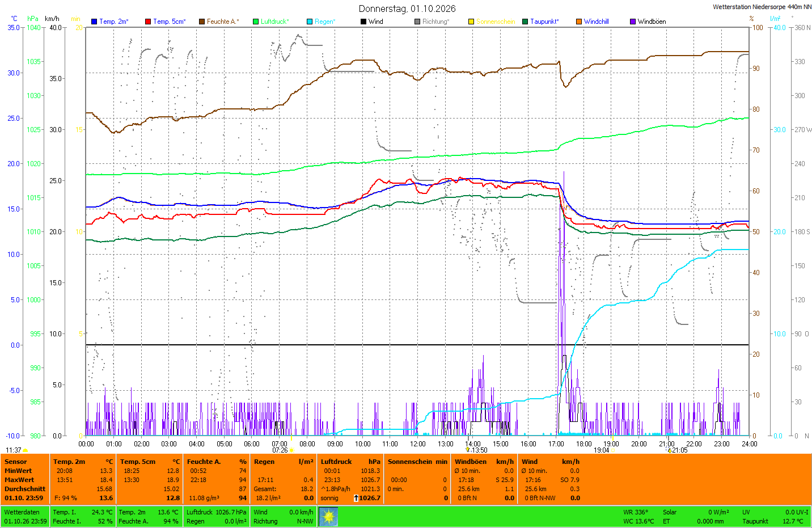812x528 pixels.
Task: Click 'Wetterdaten' in the green status bar
Action: point(22,512)
